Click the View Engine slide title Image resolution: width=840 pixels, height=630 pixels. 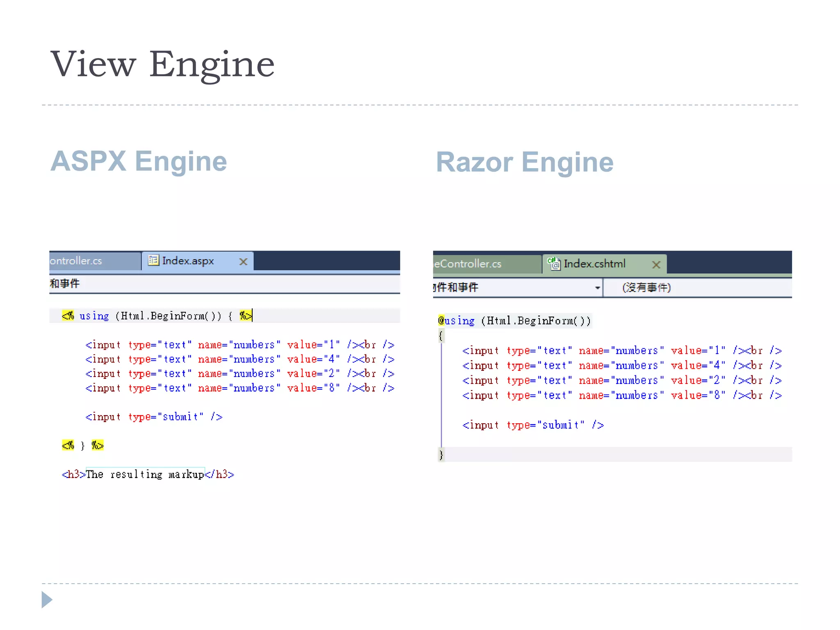click(162, 64)
